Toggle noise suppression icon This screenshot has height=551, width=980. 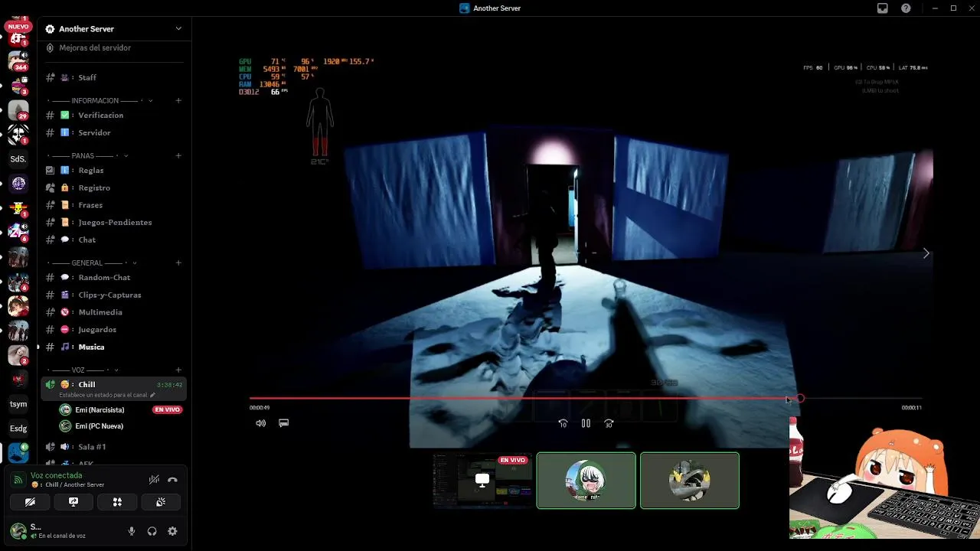coord(154,480)
